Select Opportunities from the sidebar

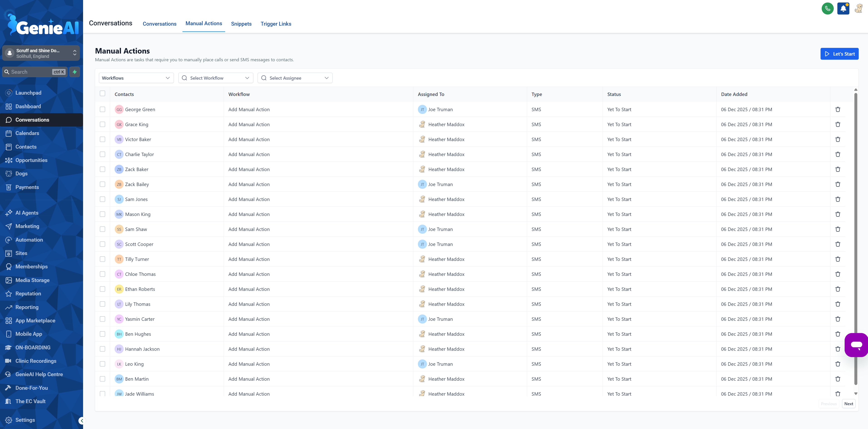[x=31, y=160]
